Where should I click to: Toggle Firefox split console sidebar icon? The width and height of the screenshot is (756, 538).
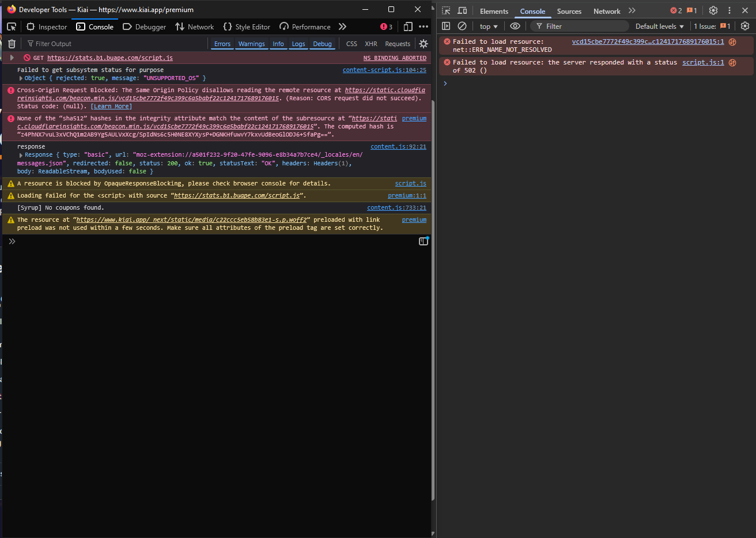[424, 241]
